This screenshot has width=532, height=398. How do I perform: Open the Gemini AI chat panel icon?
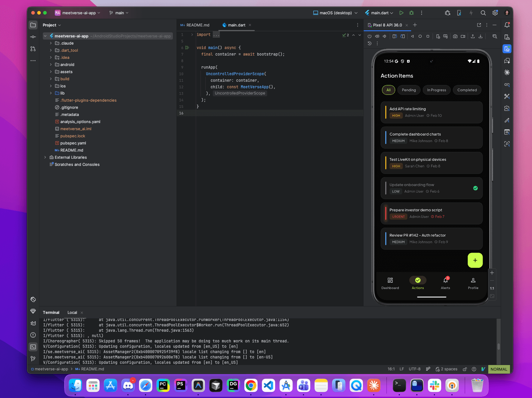pos(507,61)
